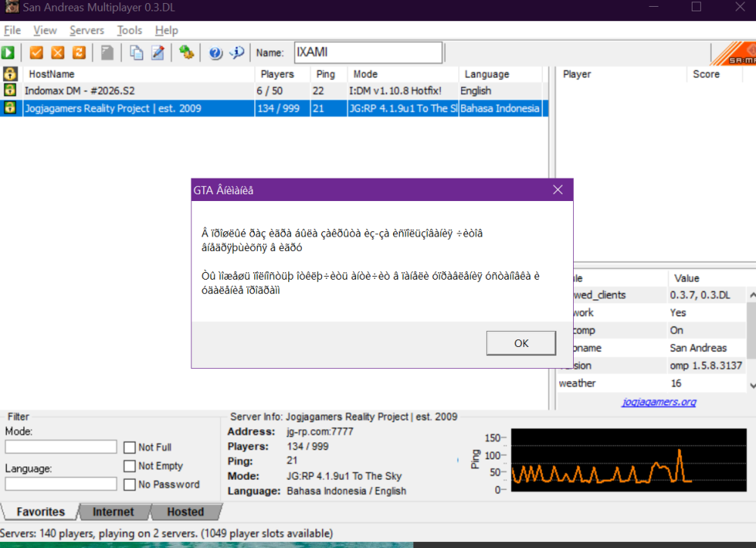Sort by the Players column header
The height and width of the screenshot is (548, 756).
pyautogui.click(x=282, y=74)
